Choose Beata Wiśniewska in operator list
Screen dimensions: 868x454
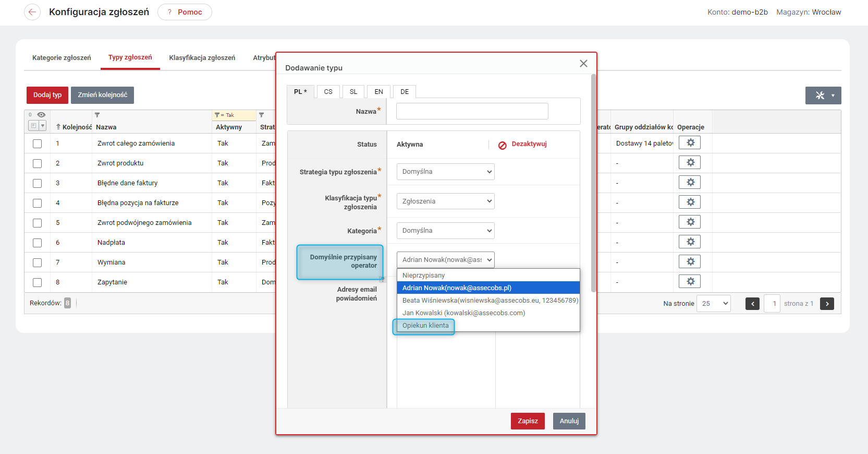click(488, 301)
